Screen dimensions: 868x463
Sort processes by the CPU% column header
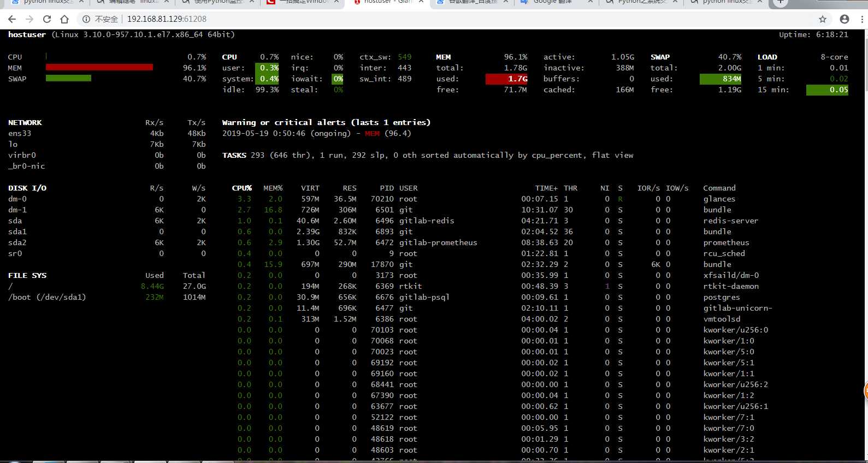click(x=241, y=188)
